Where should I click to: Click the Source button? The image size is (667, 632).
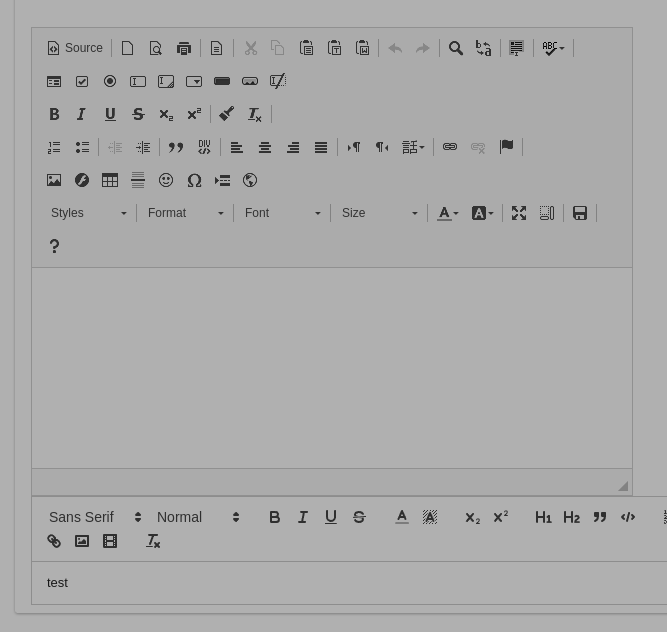pos(75,48)
